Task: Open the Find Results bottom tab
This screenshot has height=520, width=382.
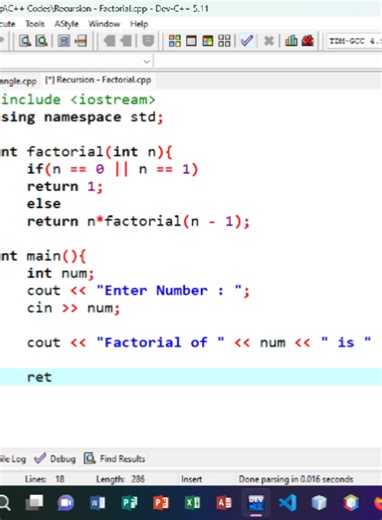Action: 115,459
